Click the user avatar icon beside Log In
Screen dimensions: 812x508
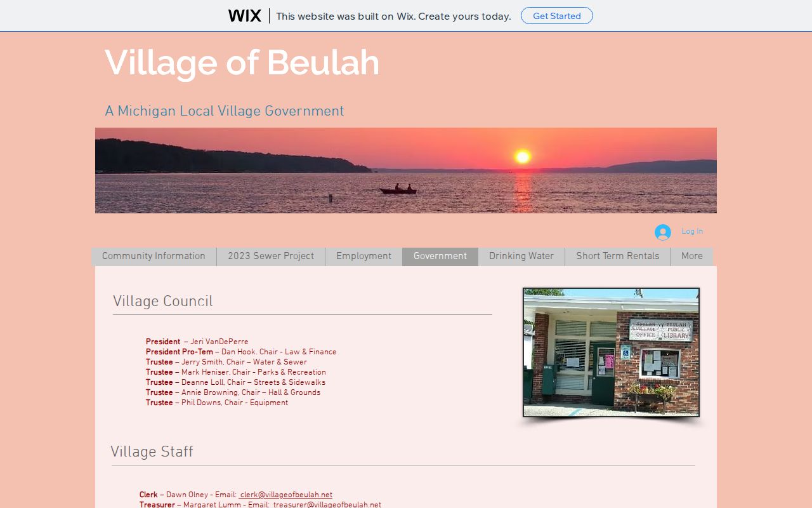[x=663, y=232]
